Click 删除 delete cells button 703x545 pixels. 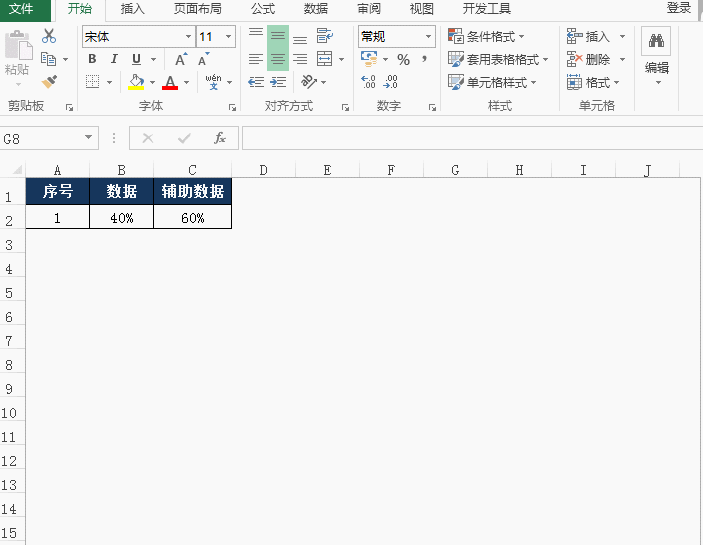588,59
